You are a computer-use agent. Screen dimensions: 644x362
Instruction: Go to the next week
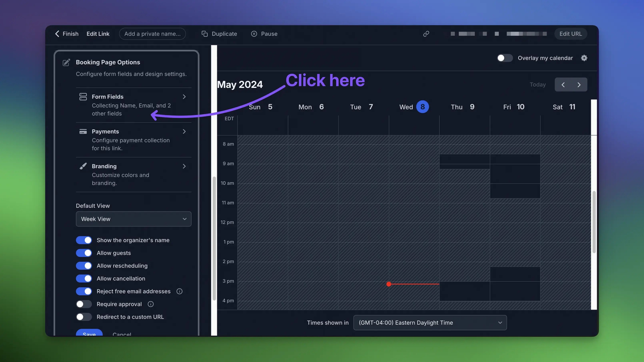pyautogui.click(x=579, y=85)
